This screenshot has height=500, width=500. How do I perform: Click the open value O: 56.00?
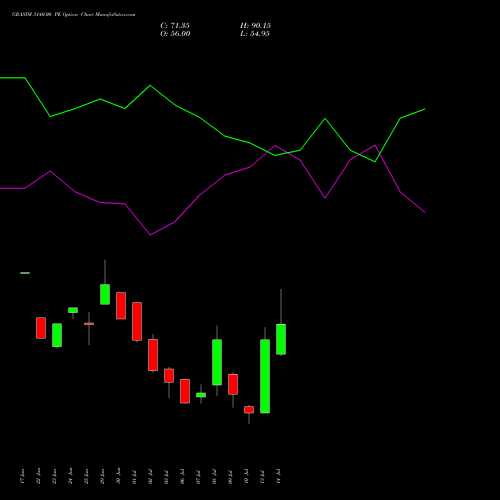175,34
